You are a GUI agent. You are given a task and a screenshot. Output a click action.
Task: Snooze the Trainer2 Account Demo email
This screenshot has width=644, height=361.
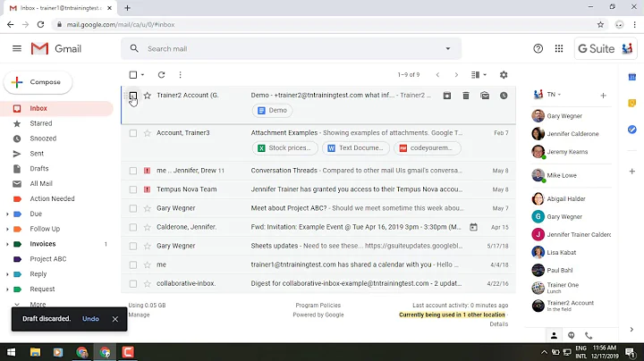(x=504, y=96)
